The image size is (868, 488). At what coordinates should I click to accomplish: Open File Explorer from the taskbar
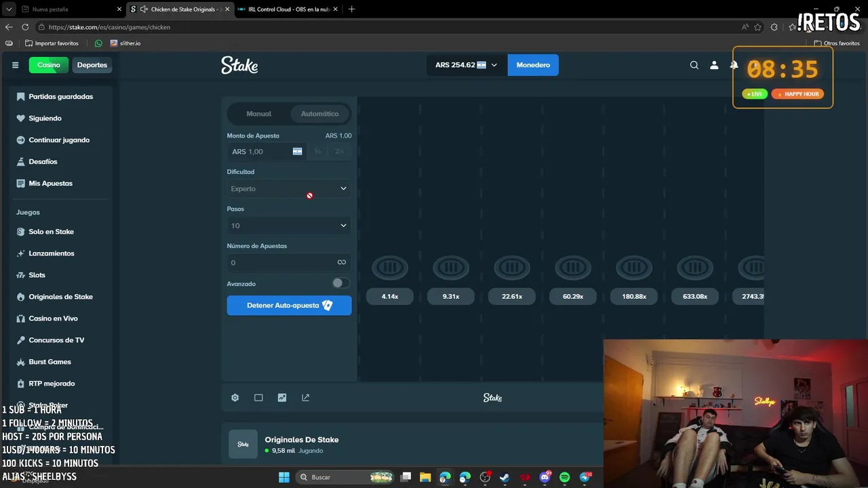coord(425,477)
